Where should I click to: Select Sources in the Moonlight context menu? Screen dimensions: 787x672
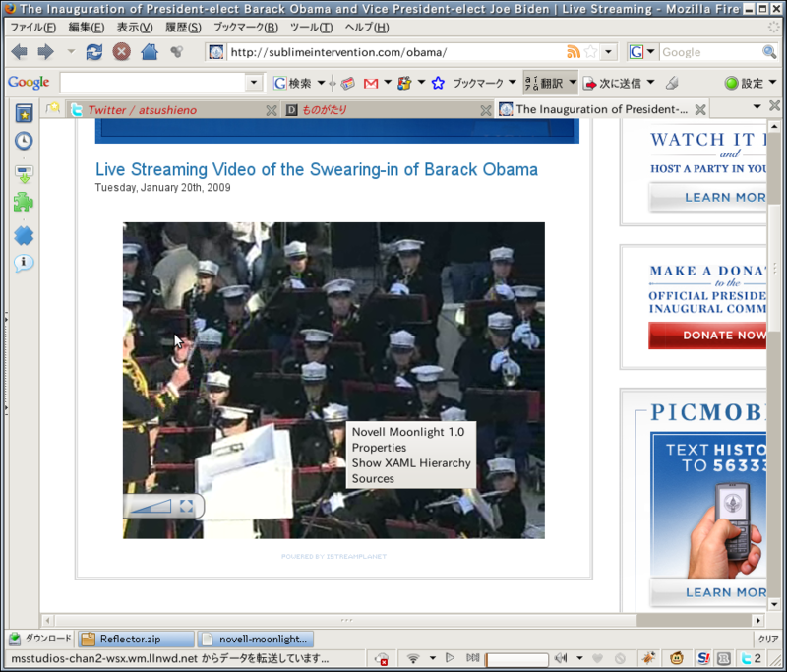(373, 478)
